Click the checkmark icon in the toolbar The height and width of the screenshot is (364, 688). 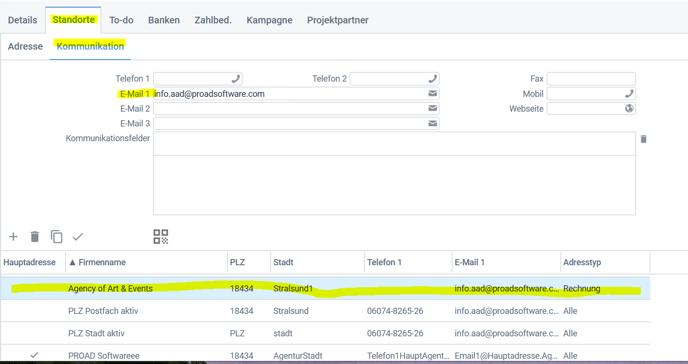click(78, 237)
